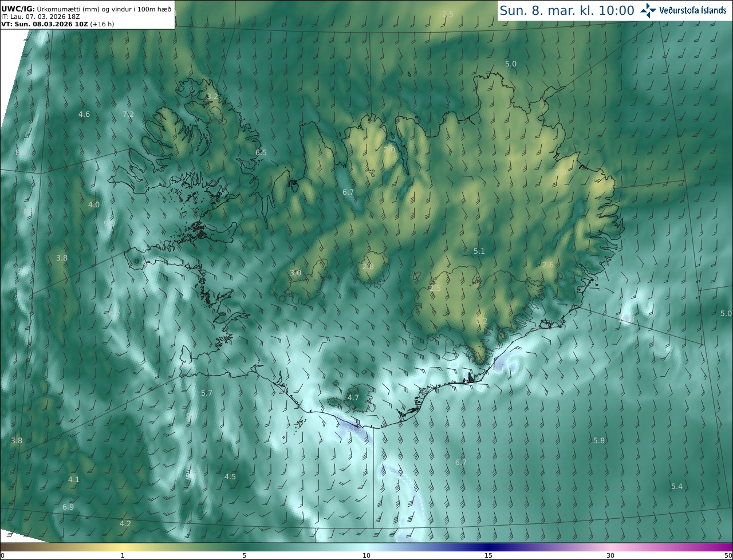Click the Veðurstofa Íslands name text
The height and width of the screenshot is (560, 733).
point(693,10)
